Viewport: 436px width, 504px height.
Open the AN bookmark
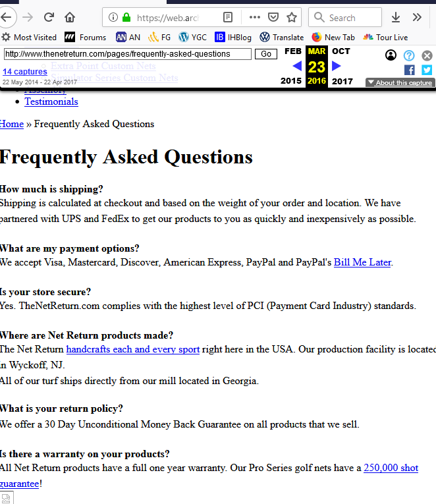pyautogui.click(x=128, y=38)
